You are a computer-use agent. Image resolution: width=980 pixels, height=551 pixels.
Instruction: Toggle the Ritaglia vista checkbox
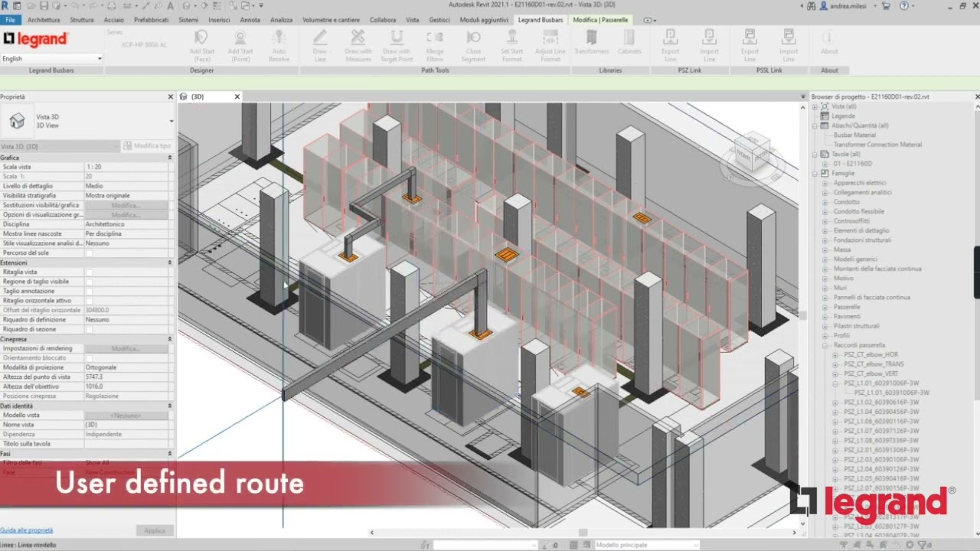[x=89, y=272]
